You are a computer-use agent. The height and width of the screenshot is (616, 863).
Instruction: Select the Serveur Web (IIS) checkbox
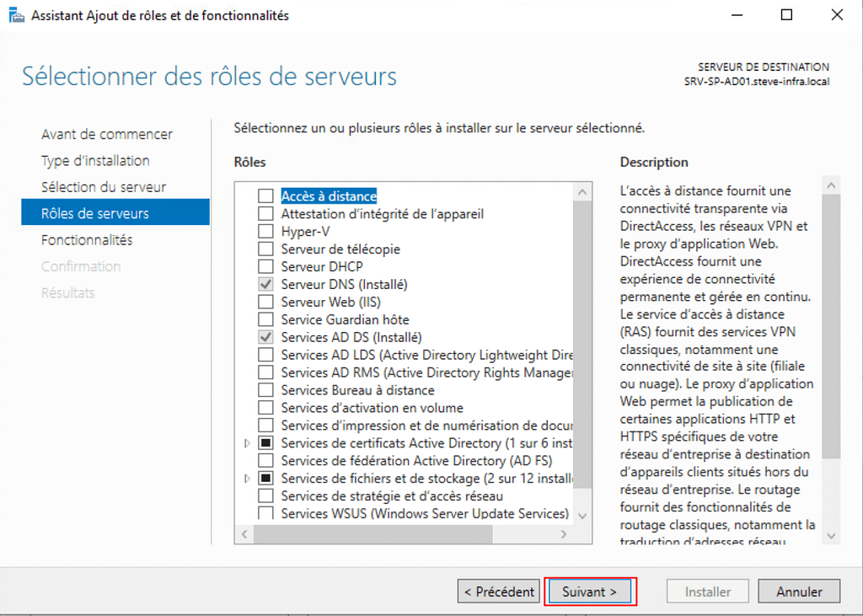tap(265, 302)
